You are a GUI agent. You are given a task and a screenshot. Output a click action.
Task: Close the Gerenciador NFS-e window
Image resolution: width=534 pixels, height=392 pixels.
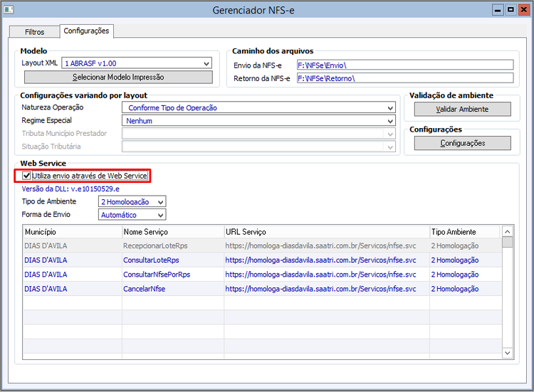[x=522, y=10]
